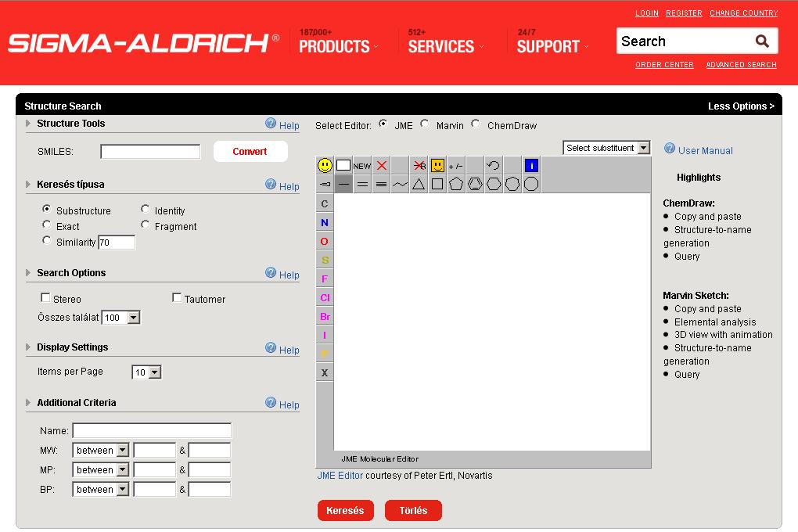Open the MW between dropdown

(101, 450)
